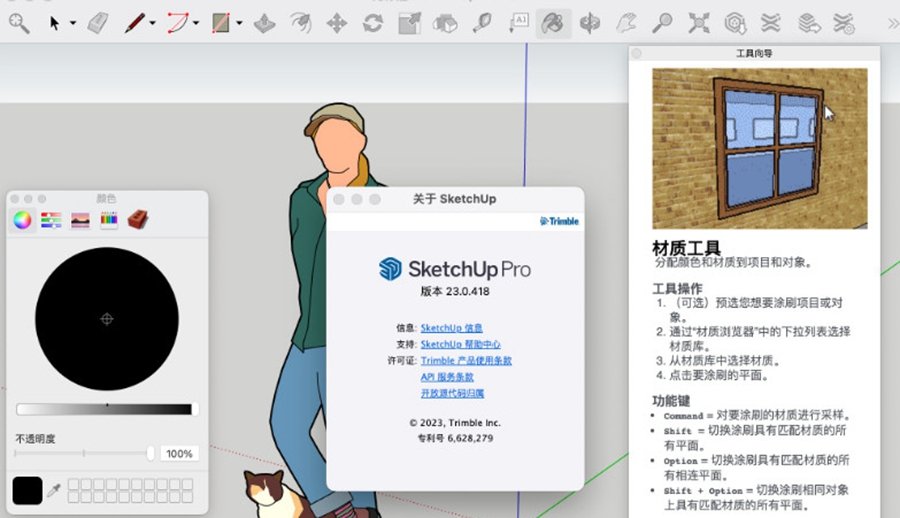Open the Trimble 产品使用条款 link

click(466, 361)
